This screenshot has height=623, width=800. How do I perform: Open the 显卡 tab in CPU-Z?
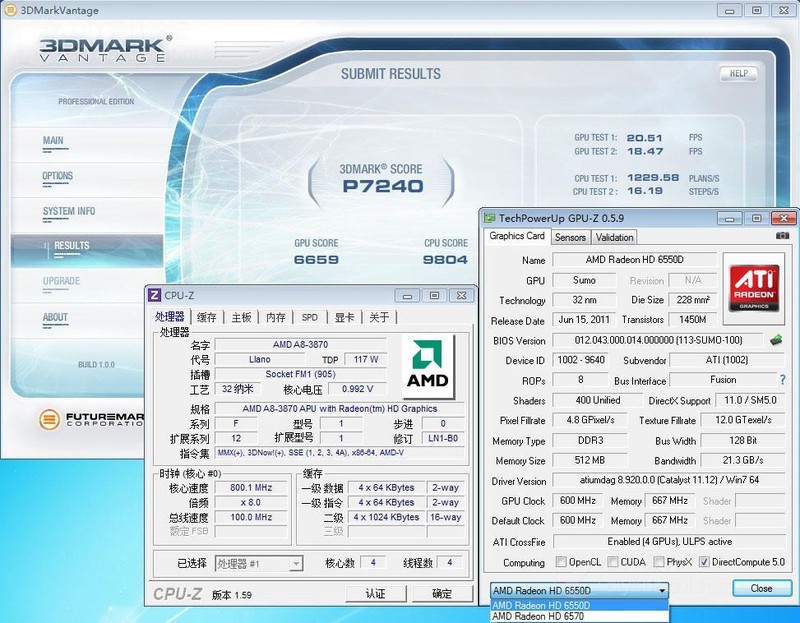344,317
